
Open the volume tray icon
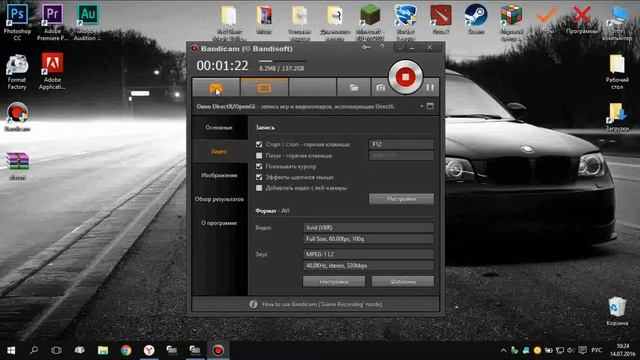571,350
